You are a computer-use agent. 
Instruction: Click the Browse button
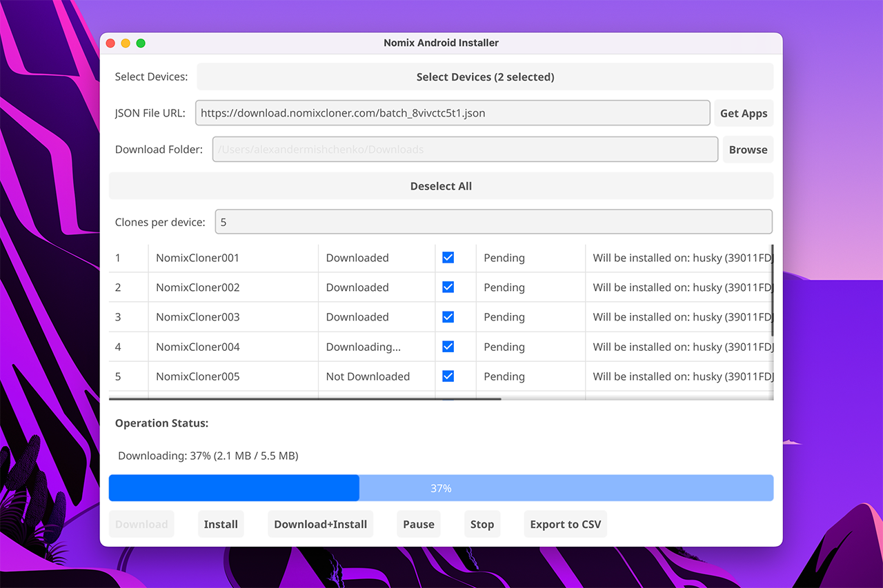click(x=748, y=150)
